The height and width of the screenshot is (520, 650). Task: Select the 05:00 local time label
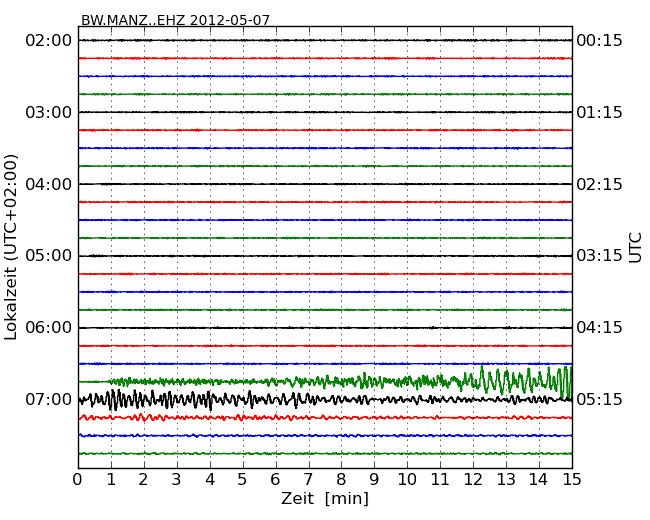click(49, 256)
